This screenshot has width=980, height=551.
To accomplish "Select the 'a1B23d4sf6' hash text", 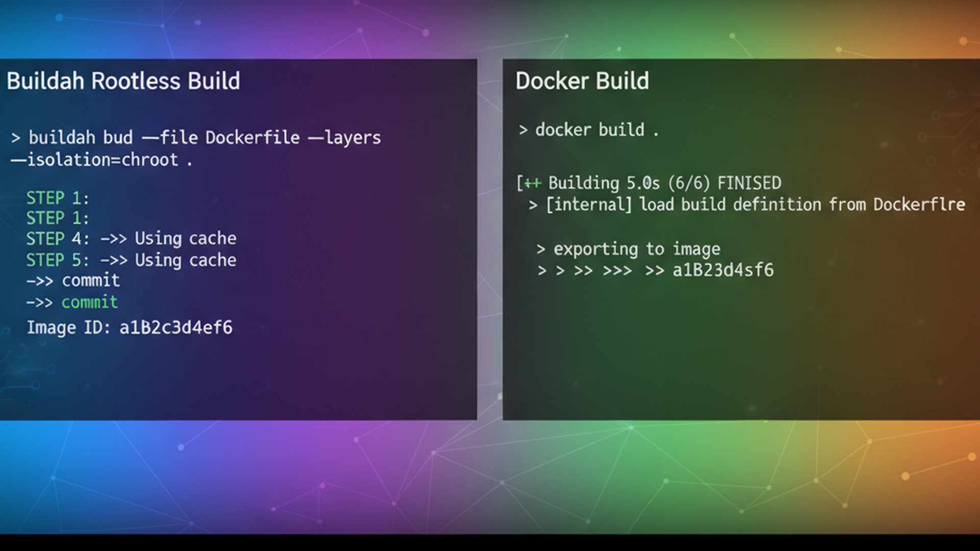I will coord(723,270).
